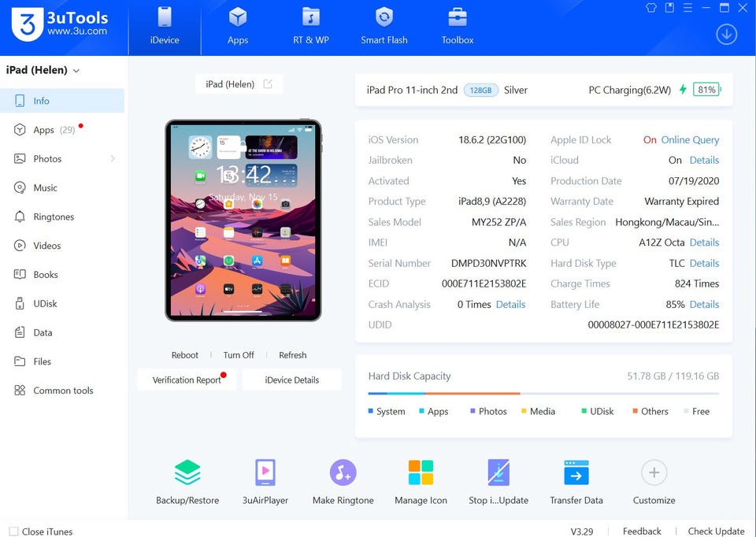The height and width of the screenshot is (537, 756).
Task: Click the Others legend color swatch
Action: (x=635, y=411)
